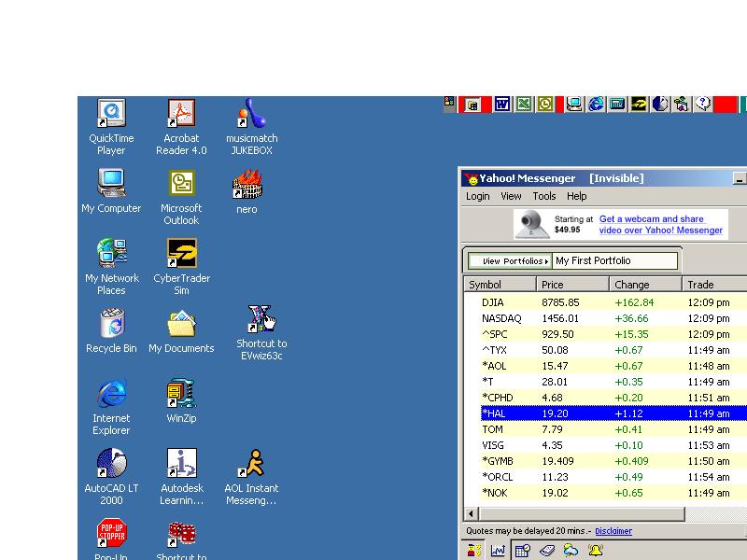Image resolution: width=747 pixels, height=560 pixels.
Task: Click the View Portfolios dropdown button
Action: coord(510,261)
